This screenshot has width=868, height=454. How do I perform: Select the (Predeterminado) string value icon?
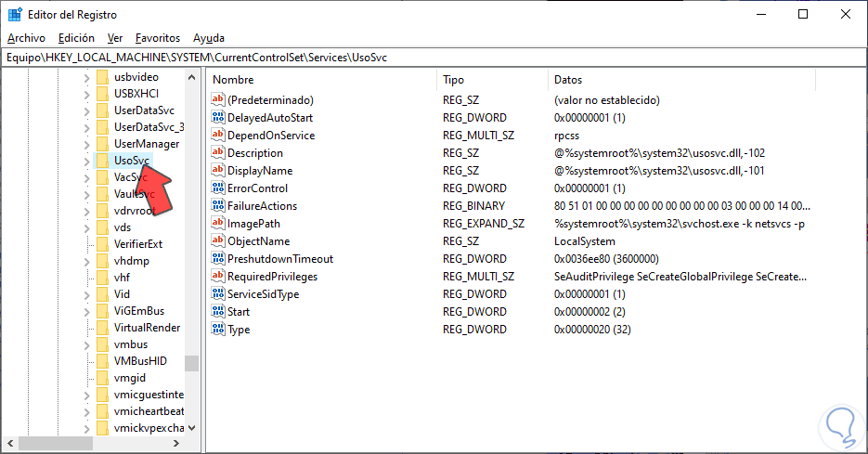point(218,100)
